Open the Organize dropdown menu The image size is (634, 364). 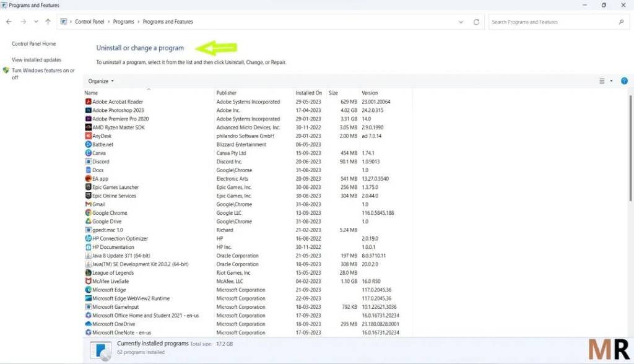point(101,81)
